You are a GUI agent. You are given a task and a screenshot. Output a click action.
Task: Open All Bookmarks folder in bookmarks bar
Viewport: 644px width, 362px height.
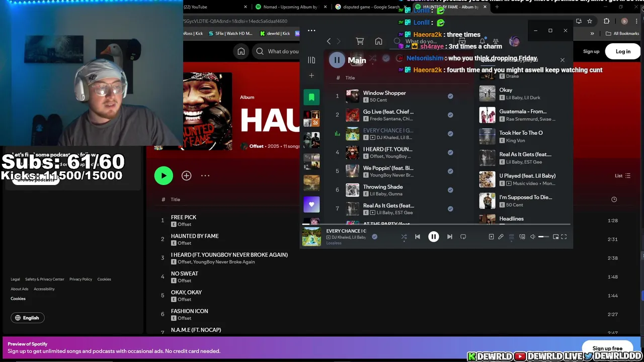coord(622,34)
